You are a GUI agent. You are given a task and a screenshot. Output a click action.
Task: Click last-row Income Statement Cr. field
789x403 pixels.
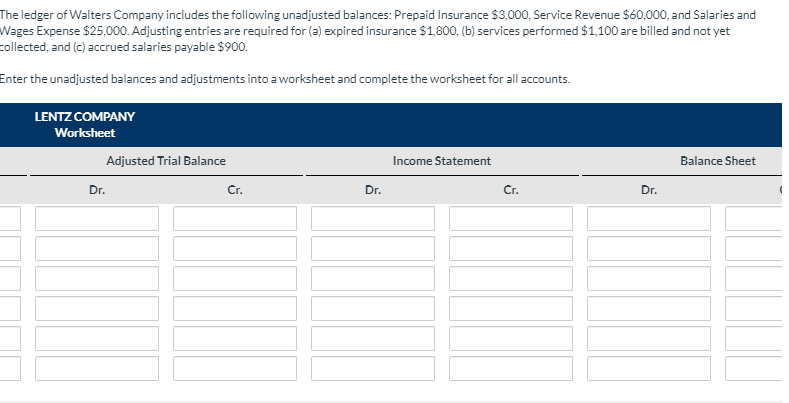click(x=511, y=368)
